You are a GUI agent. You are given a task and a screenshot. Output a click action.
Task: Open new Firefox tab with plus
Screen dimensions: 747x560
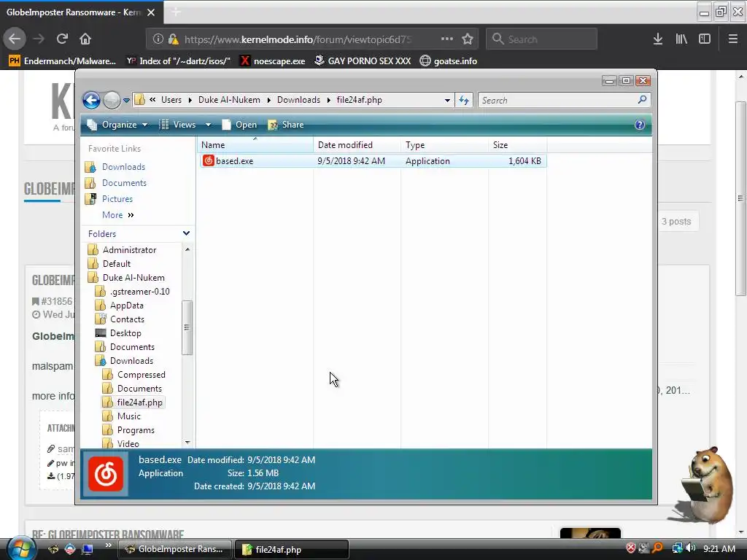[x=177, y=12]
